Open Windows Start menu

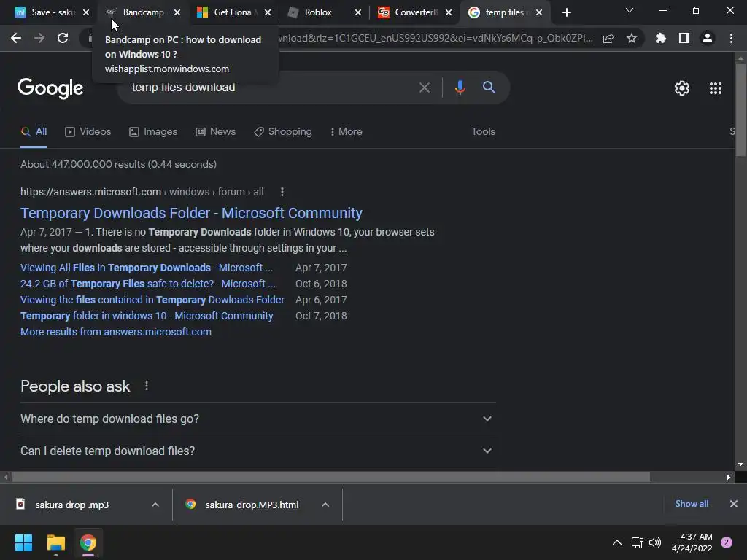tap(23, 542)
